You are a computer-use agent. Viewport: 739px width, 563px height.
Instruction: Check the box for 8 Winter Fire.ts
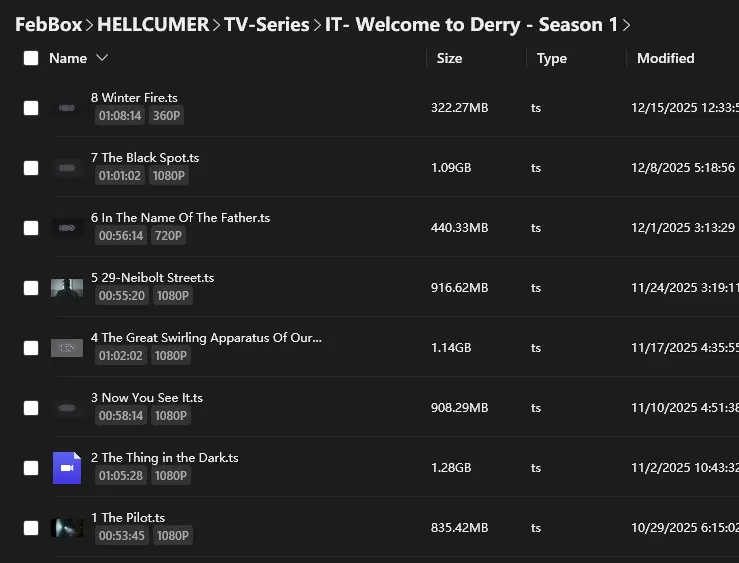click(x=31, y=108)
